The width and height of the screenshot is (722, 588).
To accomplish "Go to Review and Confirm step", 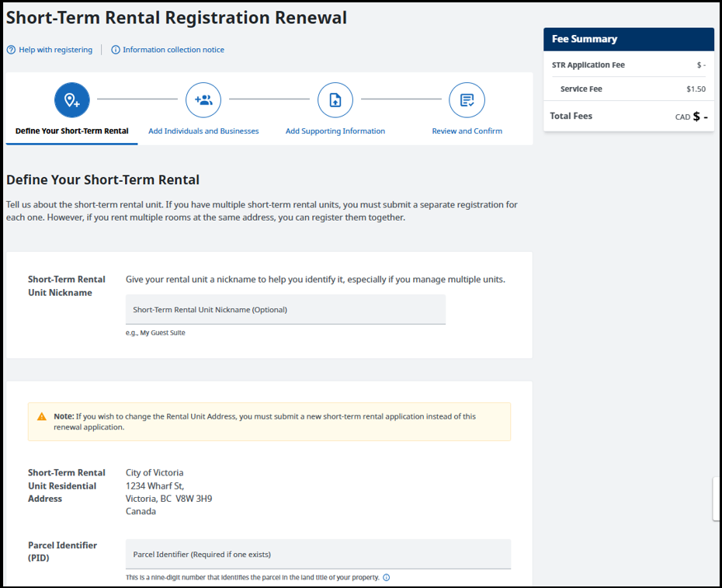I will [x=467, y=130].
